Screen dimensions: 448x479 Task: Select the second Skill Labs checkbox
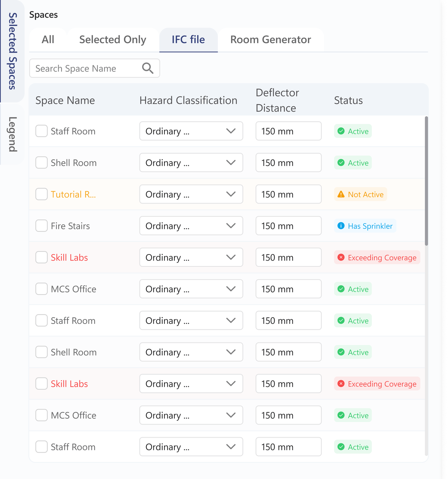click(42, 384)
